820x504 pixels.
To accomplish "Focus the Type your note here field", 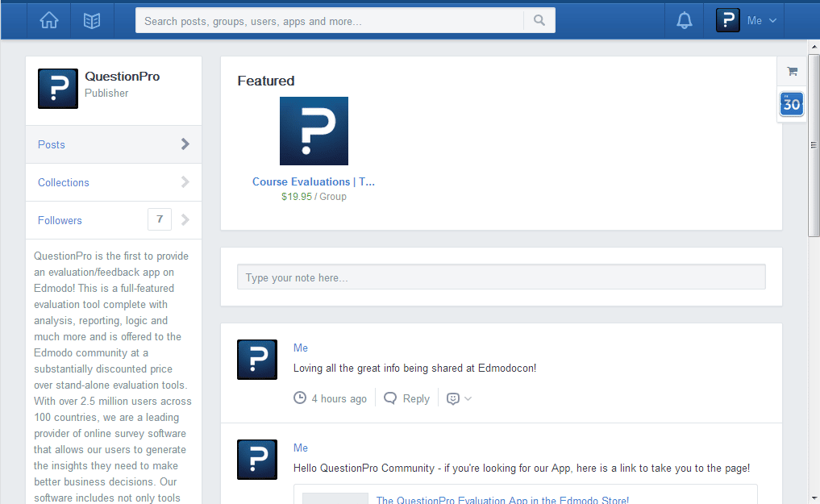I will [x=501, y=277].
